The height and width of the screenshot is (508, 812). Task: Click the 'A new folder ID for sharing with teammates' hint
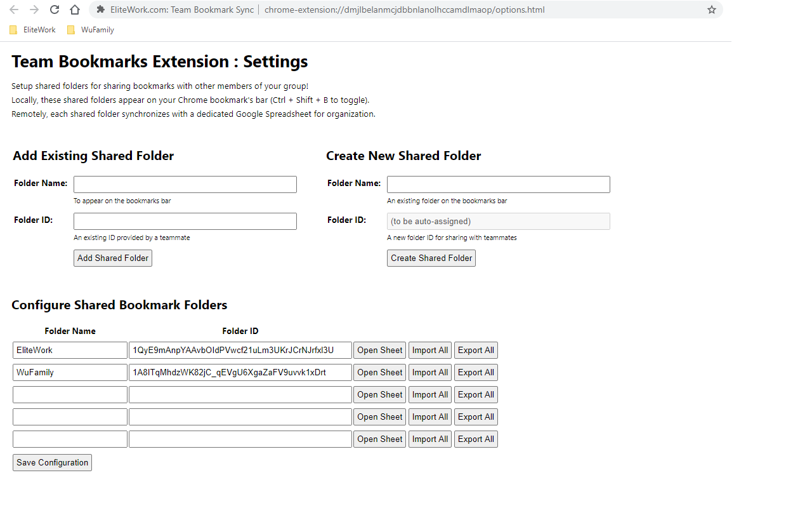coord(452,237)
